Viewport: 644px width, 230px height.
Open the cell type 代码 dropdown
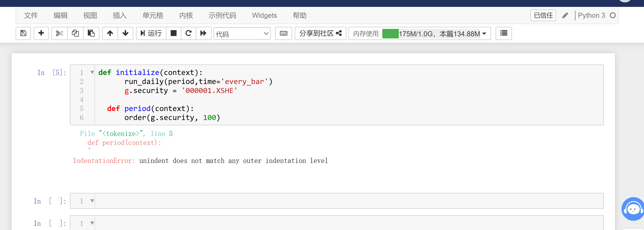coord(242,34)
